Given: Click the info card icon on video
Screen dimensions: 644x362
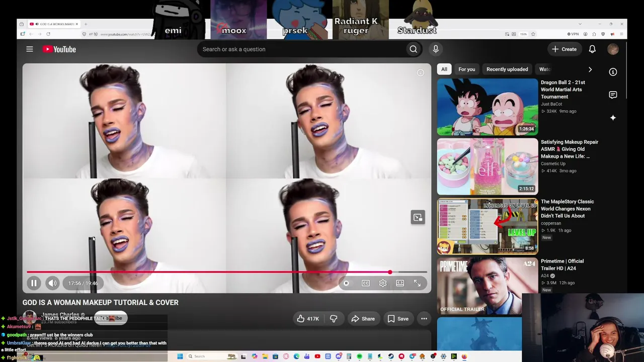Looking at the screenshot, I should (x=421, y=72).
